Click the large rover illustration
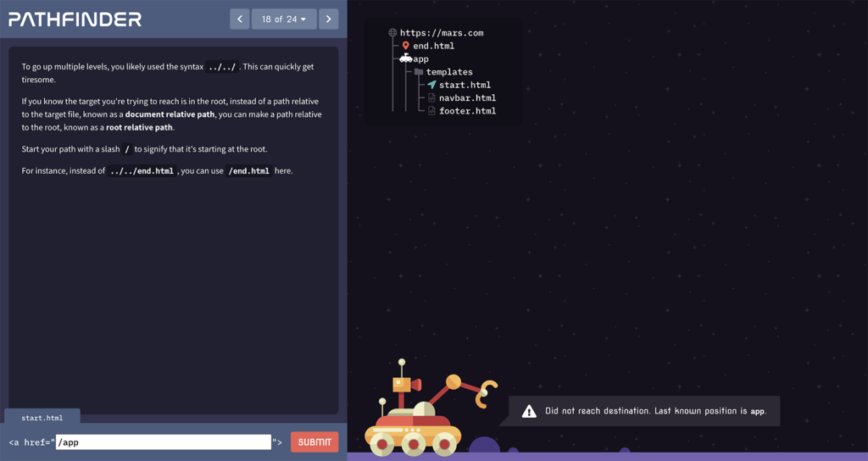Image resolution: width=868 pixels, height=461 pixels. click(x=420, y=413)
